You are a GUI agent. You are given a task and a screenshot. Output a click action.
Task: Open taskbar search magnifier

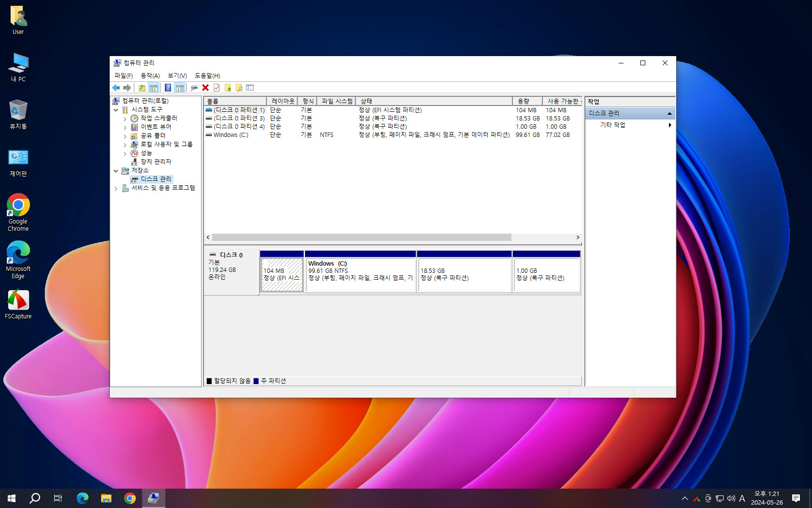(x=35, y=498)
